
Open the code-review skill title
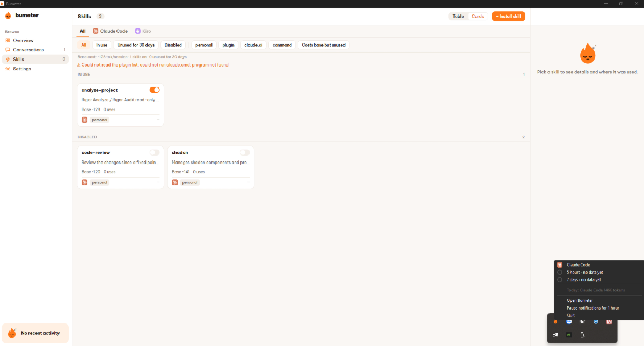[96, 152]
